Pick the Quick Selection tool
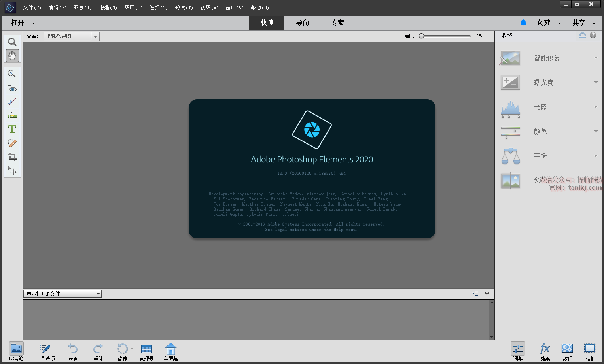 pos(12,74)
